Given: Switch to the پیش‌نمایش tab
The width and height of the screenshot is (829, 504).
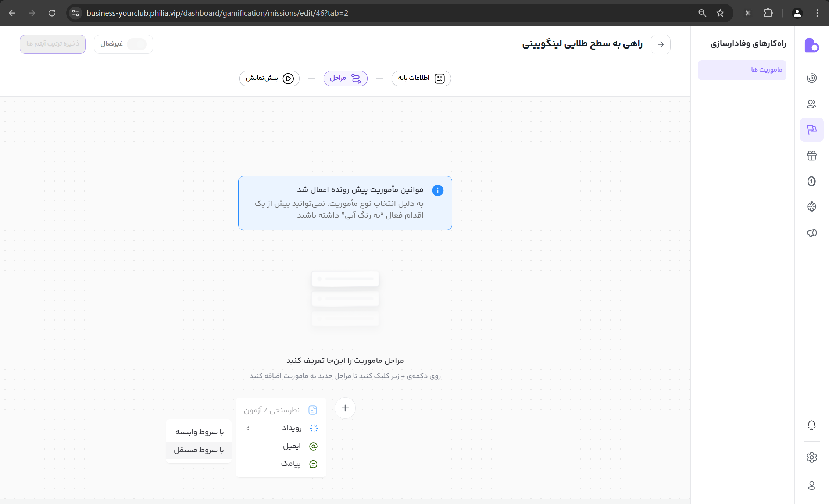Looking at the screenshot, I should tap(269, 78).
